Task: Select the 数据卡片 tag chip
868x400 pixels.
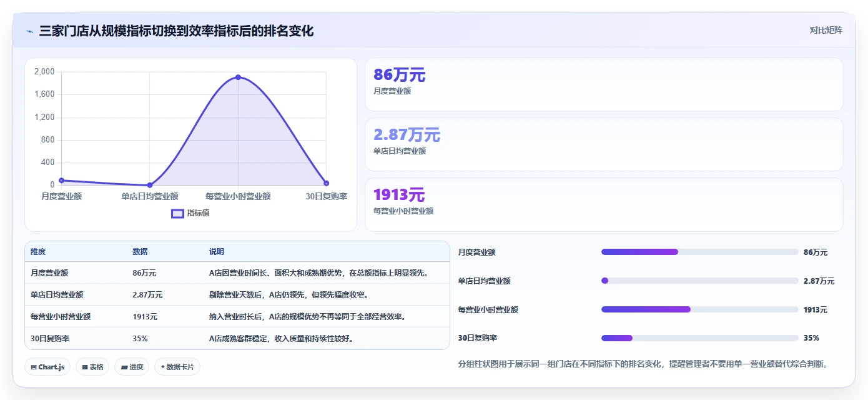Action: pyautogui.click(x=177, y=367)
